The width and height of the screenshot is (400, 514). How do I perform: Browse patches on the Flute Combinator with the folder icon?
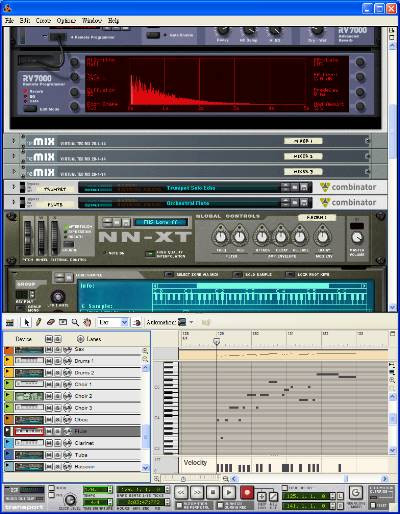(295, 203)
